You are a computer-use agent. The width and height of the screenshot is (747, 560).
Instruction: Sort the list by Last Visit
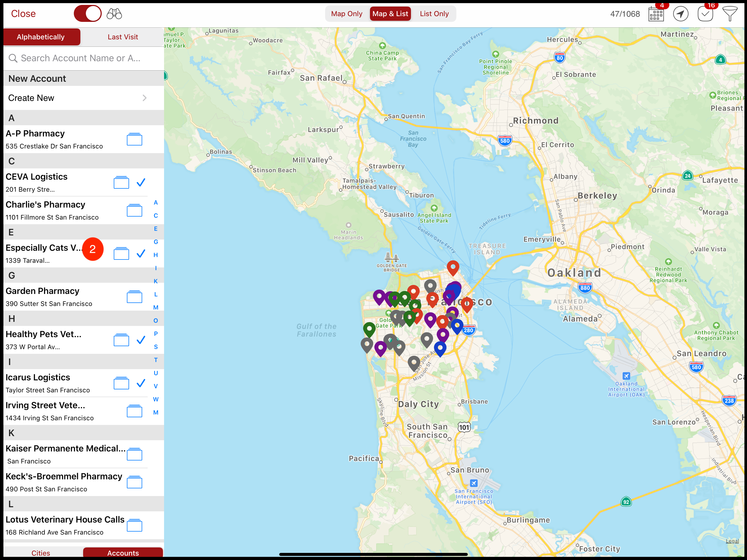[122, 37]
